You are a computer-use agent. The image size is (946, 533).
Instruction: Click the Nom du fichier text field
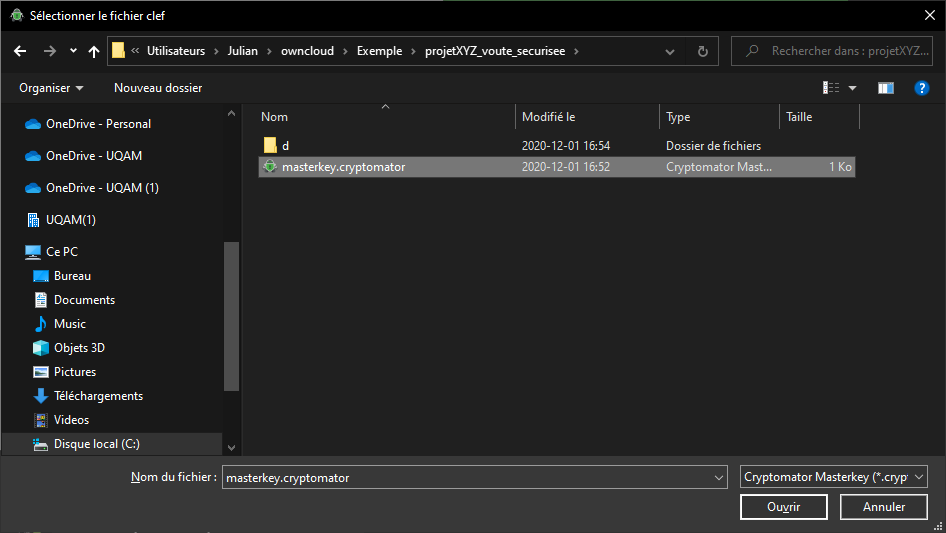tap(468, 477)
